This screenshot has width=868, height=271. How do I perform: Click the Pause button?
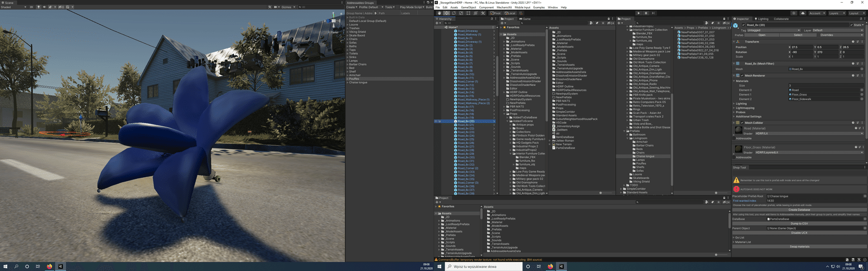[646, 13]
